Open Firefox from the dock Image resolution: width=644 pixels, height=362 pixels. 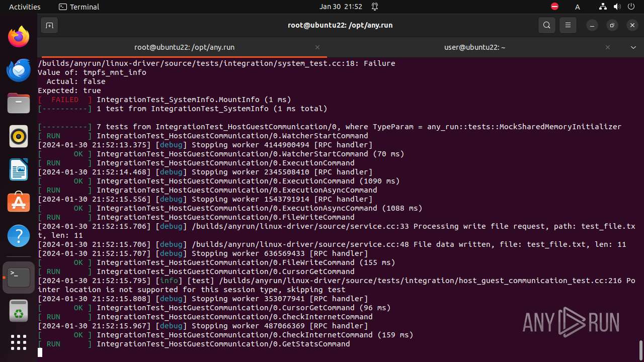[x=19, y=37]
